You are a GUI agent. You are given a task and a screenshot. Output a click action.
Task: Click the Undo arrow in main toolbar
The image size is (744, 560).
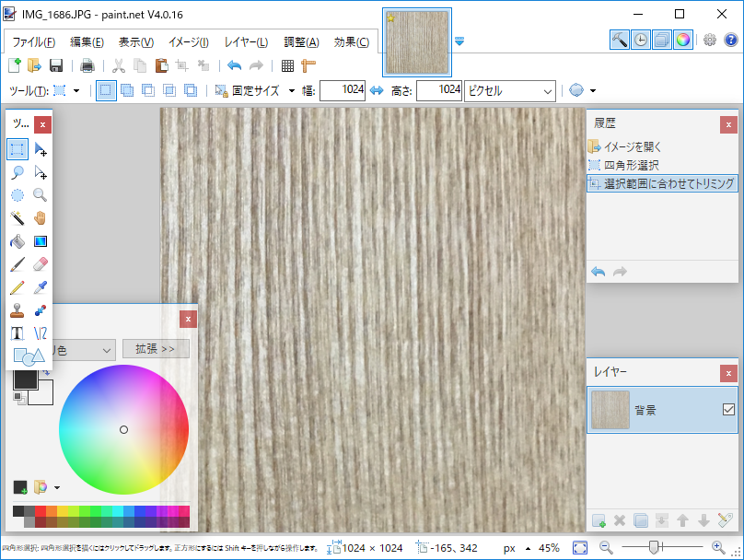pos(235,65)
